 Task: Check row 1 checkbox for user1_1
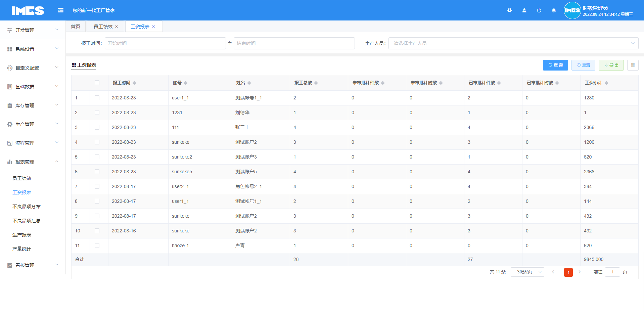click(97, 98)
